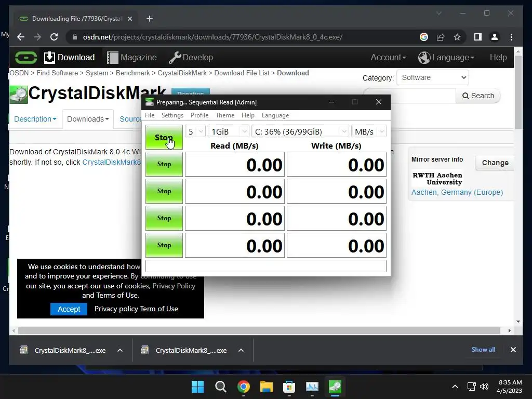Click the fourth Stop button in CrystalDiskMark
Screen dimensions: 532x399
164,218
